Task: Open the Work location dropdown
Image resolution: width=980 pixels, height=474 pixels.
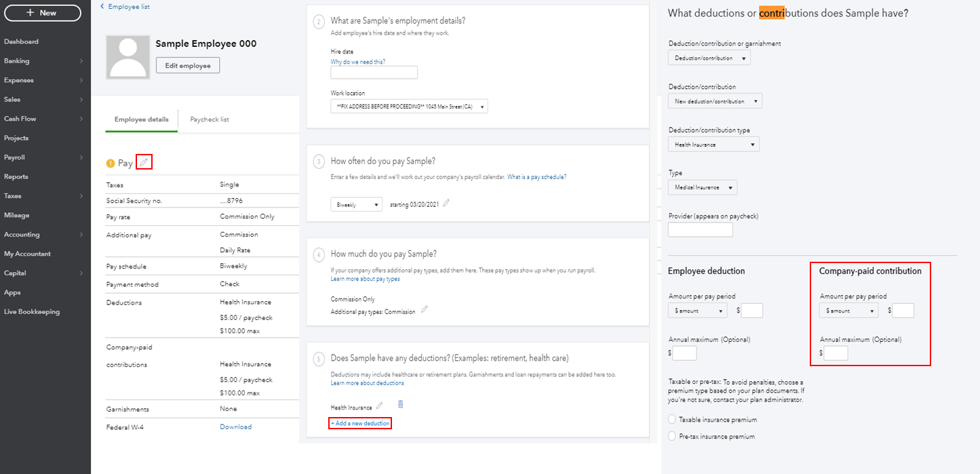Action: (409, 106)
